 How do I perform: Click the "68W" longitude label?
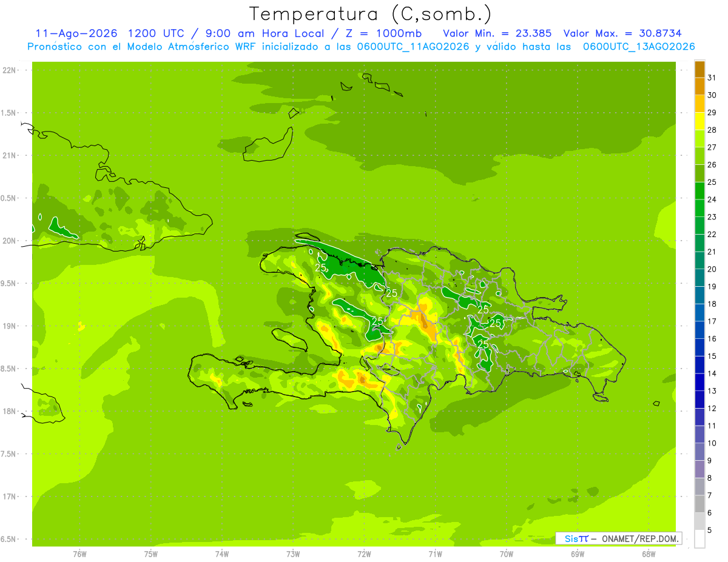(x=649, y=554)
